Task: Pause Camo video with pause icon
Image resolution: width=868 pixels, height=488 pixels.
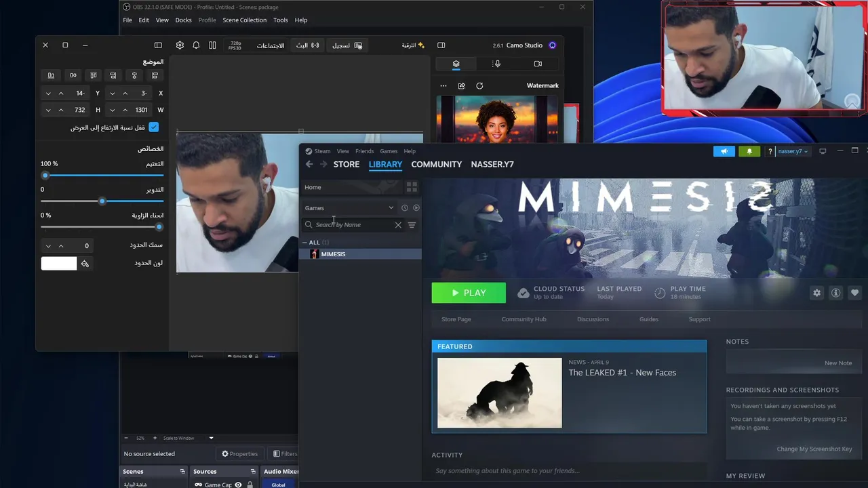Action: pyautogui.click(x=212, y=45)
